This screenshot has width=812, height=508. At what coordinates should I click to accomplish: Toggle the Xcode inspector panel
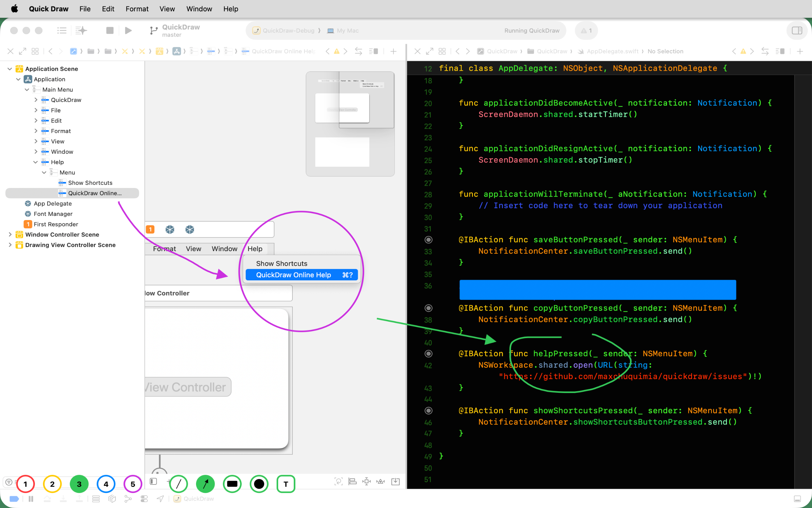[x=797, y=30]
